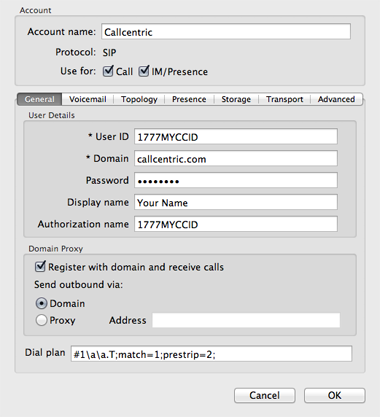Open the Advanced tab
Screen dimensions: 380x417
pos(336,99)
